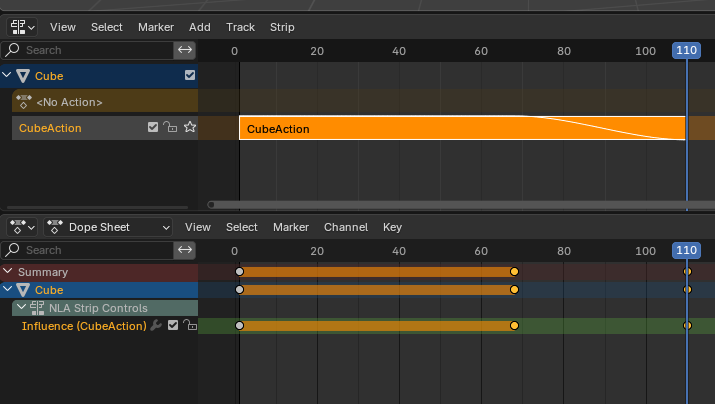Open the Dope Sheet editor type selector
Image resolution: width=715 pixels, height=404 pixels.
coord(21,227)
